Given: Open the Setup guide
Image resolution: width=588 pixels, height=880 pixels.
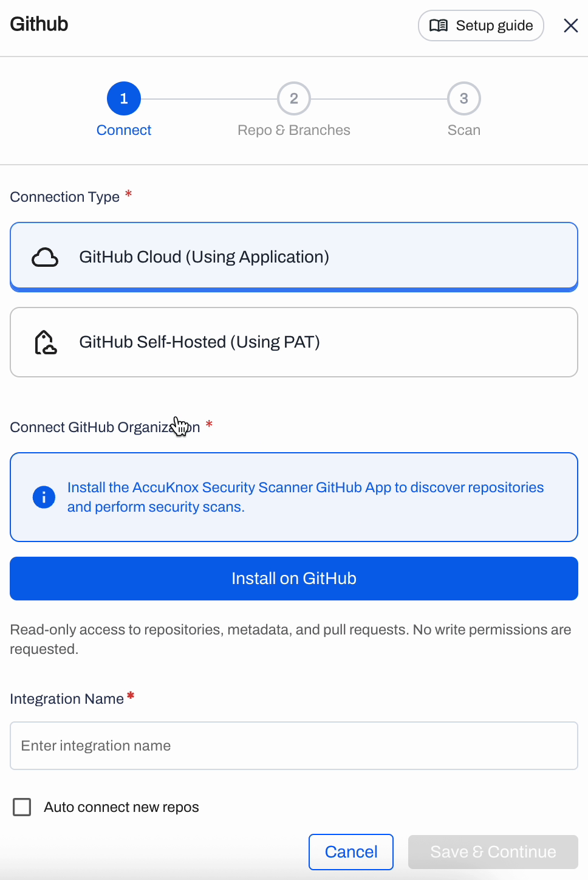Looking at the screenshot, I should coord(481,26).
